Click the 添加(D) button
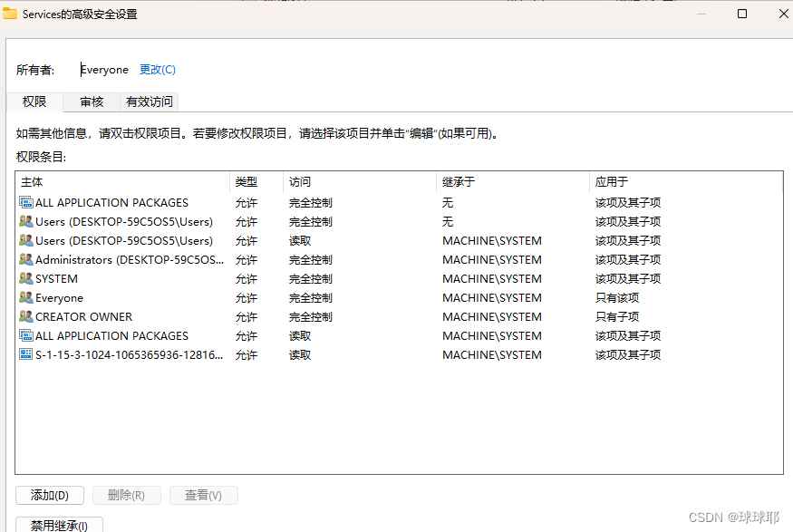 point(50,495)
